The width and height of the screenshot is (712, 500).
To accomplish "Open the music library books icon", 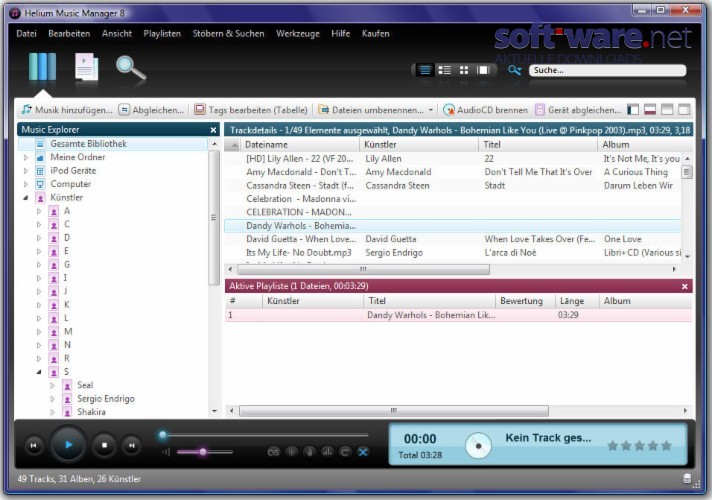I will [x=42, y=67].
